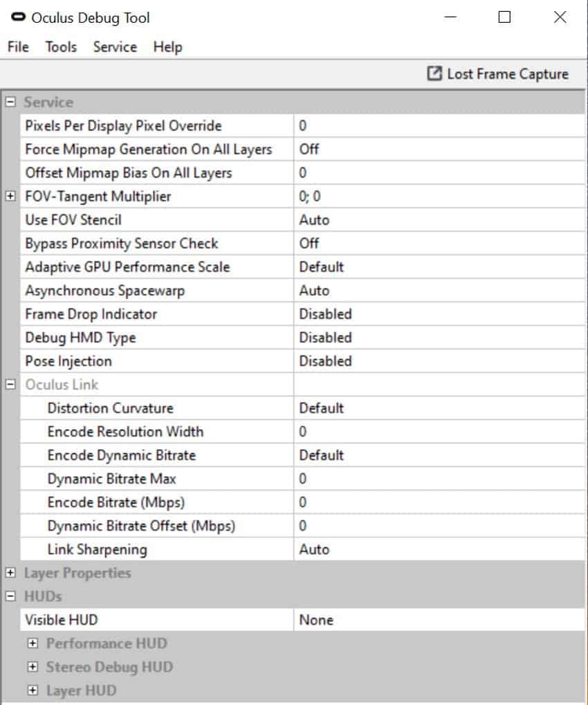Select the Pixels Per Display Pixel Override label
This screenshot has width=588, height=705.
(123, 125)
